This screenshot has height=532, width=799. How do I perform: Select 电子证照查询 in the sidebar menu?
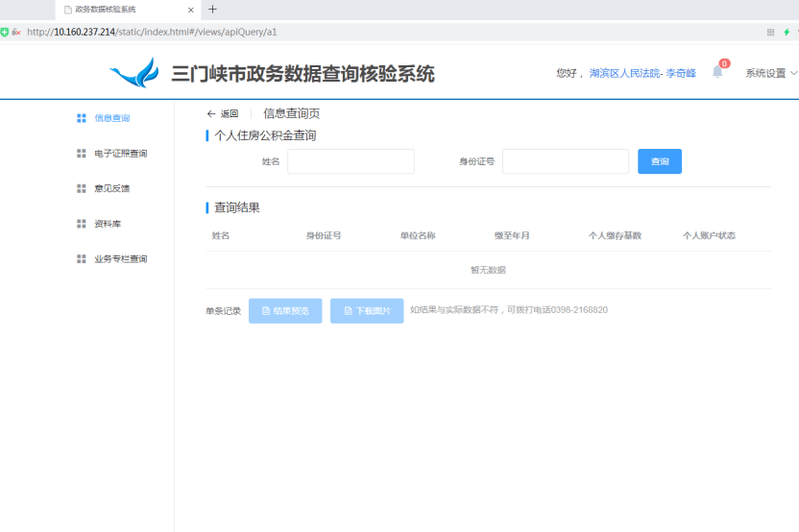[121, 154]
